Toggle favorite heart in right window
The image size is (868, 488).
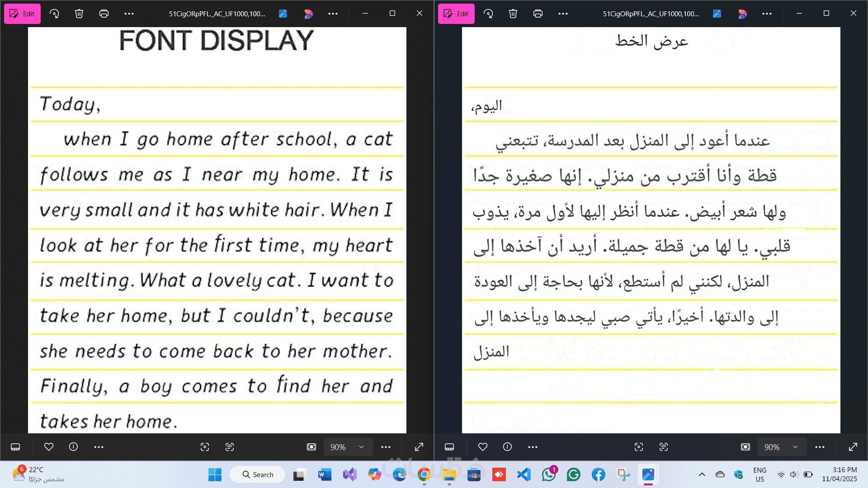tap(483, 447)
